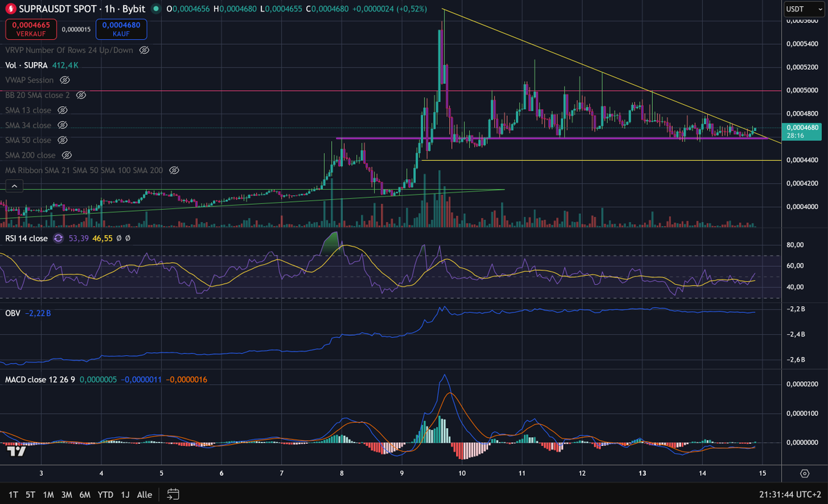The image size is (828, 504).
Task: Click the recalculate loop icon beside RSI 14
Action: pos(58,238)
